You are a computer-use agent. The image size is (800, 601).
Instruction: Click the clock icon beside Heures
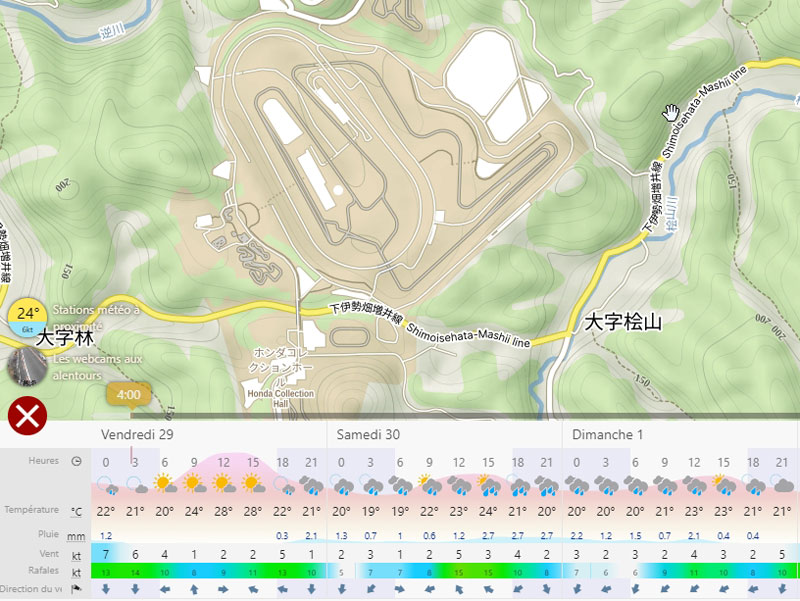[77, 461]
